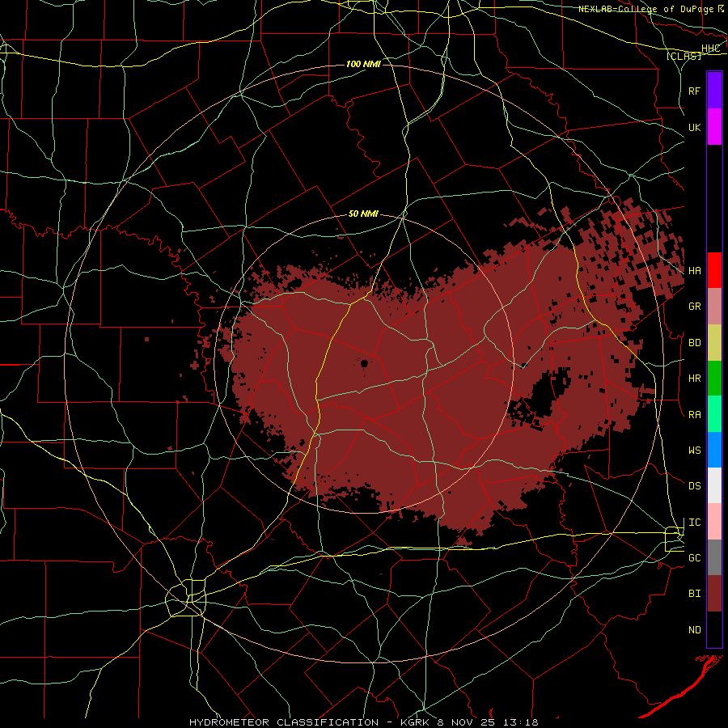Click the HR green legend swatch
This screenshot has width=728, height=728.
pos(714,378)
